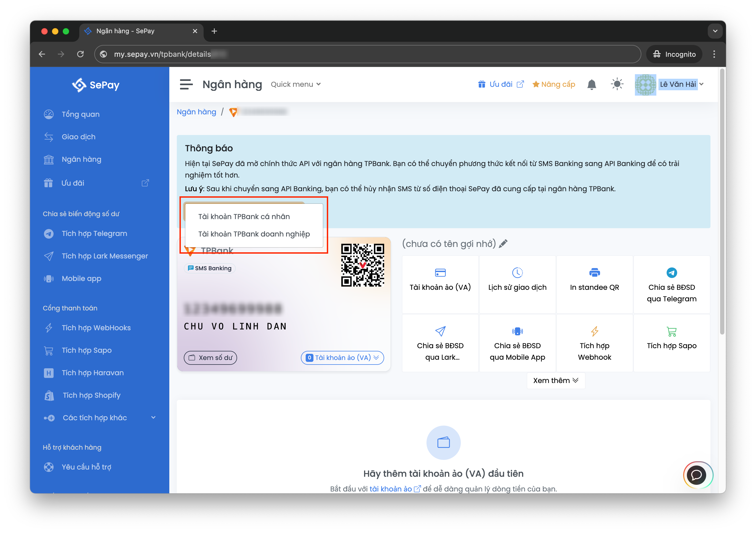Screen dimensions: 756x533
Task: Click the Xem số dư button
Action: click(x=210, y=358)
